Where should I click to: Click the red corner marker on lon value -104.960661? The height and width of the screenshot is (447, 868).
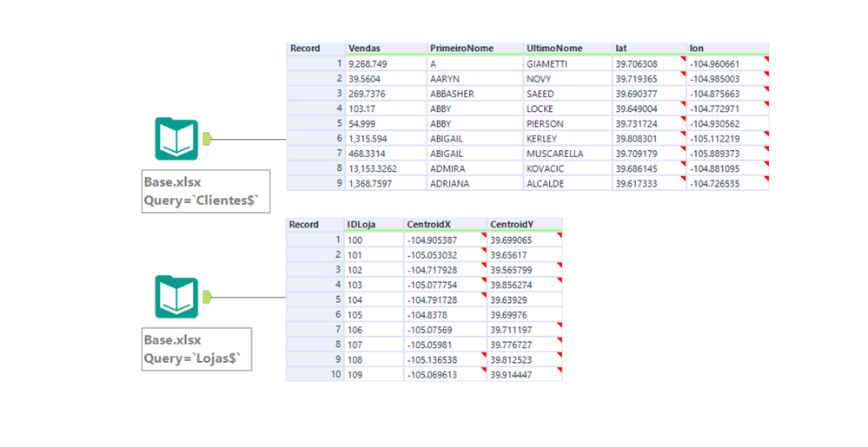tap(766, 59)
